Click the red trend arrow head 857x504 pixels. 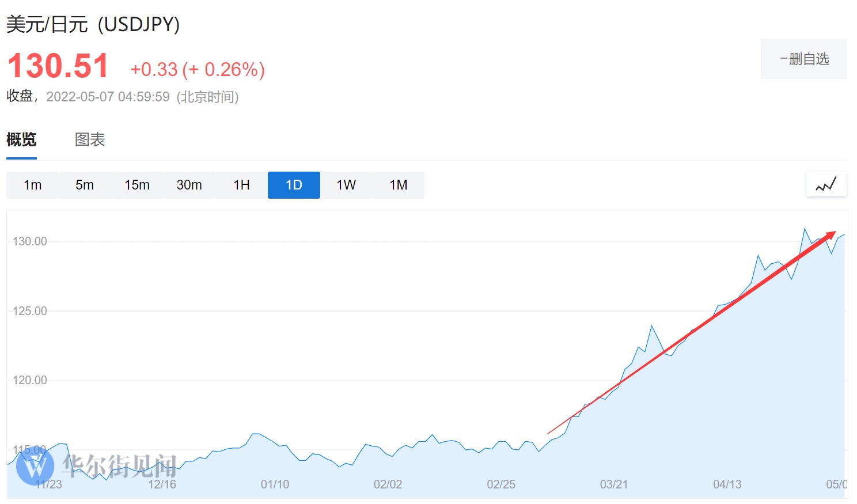tap(831, 234)
